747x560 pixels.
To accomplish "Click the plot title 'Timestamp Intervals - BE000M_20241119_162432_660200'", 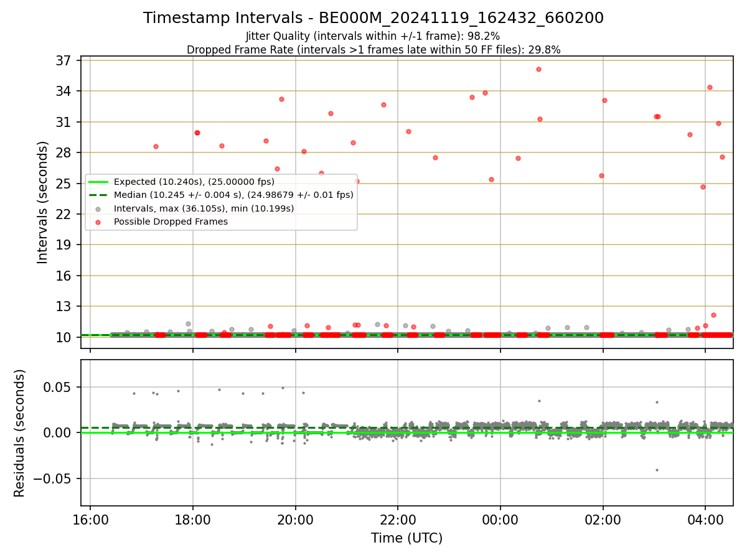I will [374, 18].
